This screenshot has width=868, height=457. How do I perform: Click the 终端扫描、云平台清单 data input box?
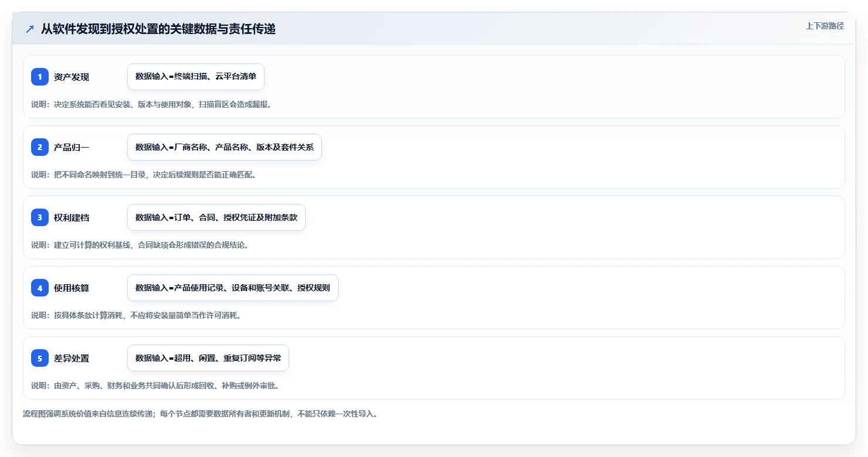point(196,77)
